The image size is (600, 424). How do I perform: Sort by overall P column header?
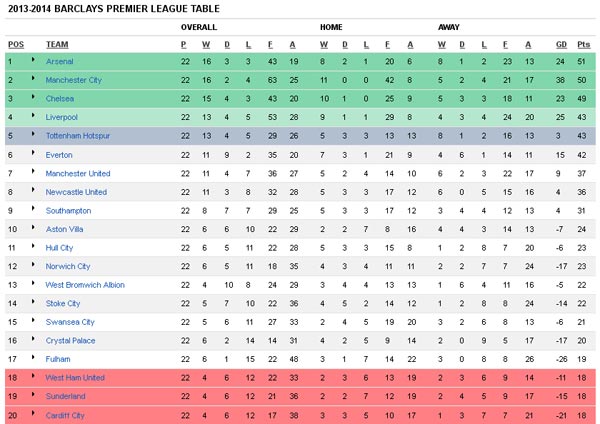tap(184, 45)
